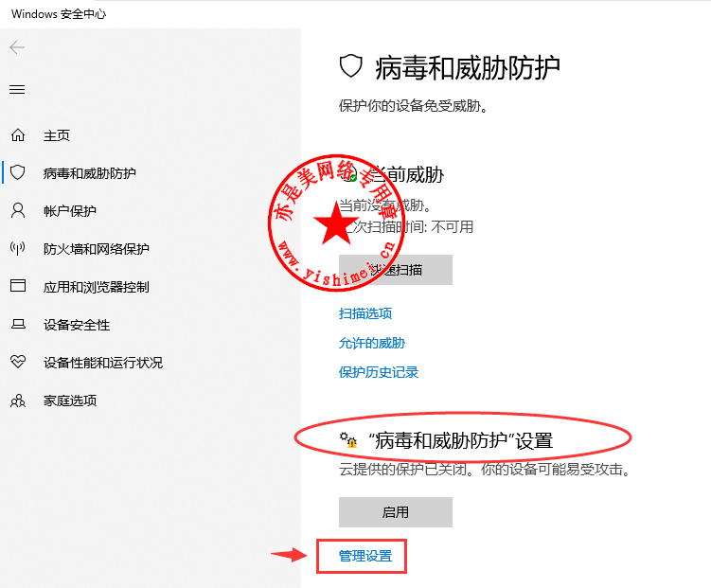Click the laptop icon for 设备安全性
Image resolution: width=711 pixels, height=588 pixels.
(x=18, y=324)
